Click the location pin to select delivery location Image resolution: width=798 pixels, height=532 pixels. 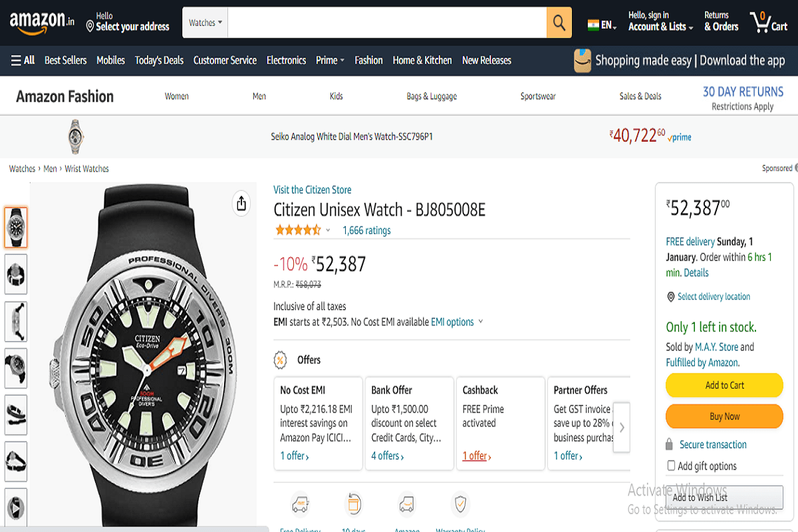(x=670, y=297)
